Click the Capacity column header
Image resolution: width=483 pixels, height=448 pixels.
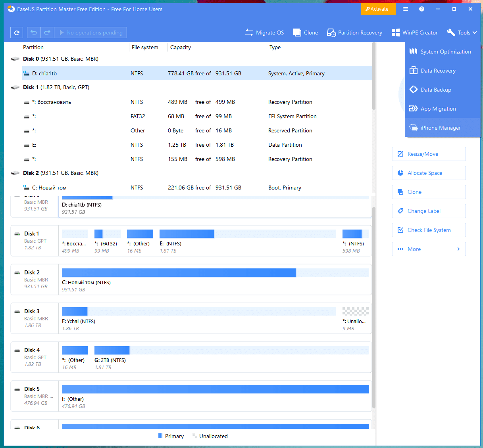181,47
